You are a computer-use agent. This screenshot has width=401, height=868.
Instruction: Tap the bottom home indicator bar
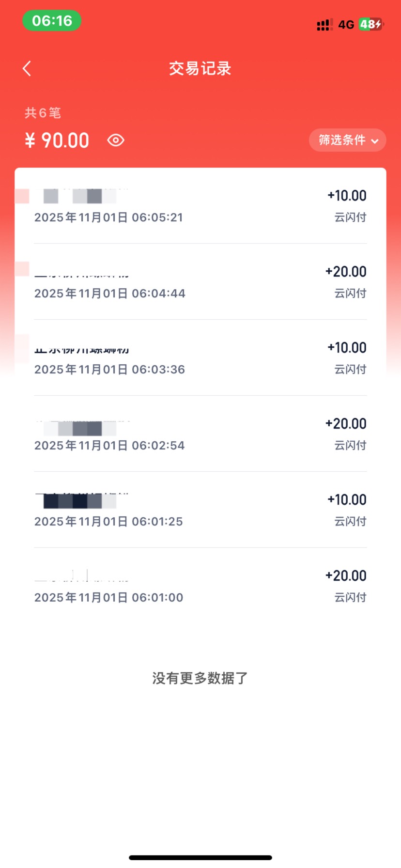[200, 857]
